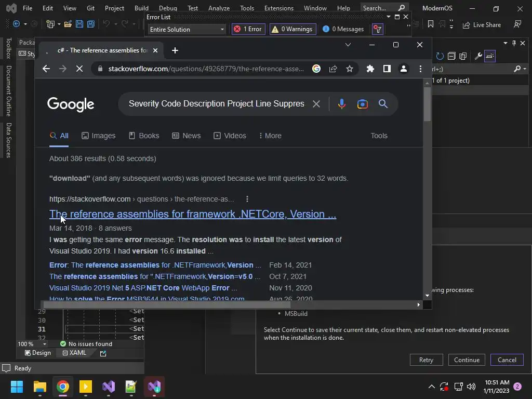This screenshot has height=399, width=532.
Task: Click the Continue button
Action: 467,360
